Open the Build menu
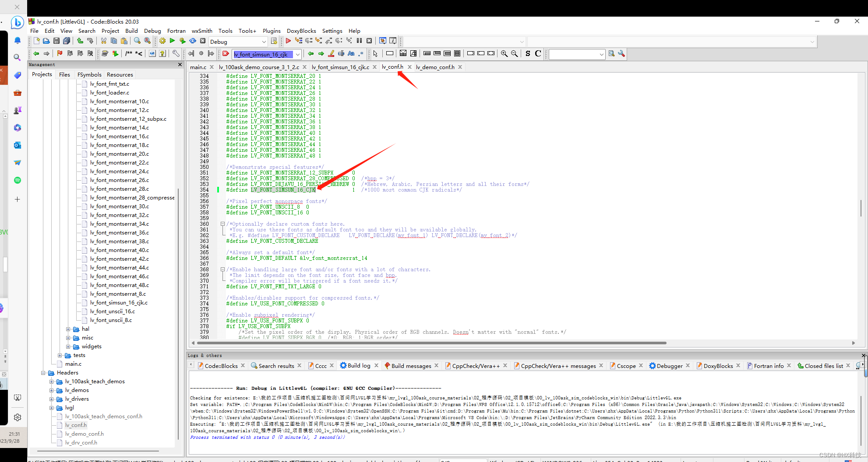The height and width of the screenshot is (462, 868). point(131,31)
